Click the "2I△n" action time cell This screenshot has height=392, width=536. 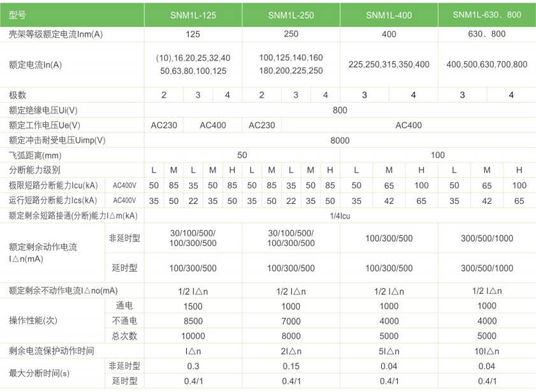(291, 351)
